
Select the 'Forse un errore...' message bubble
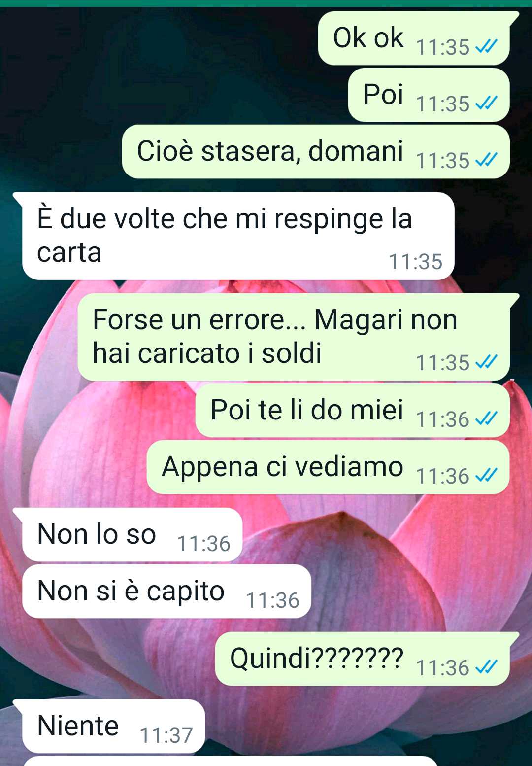294,337
